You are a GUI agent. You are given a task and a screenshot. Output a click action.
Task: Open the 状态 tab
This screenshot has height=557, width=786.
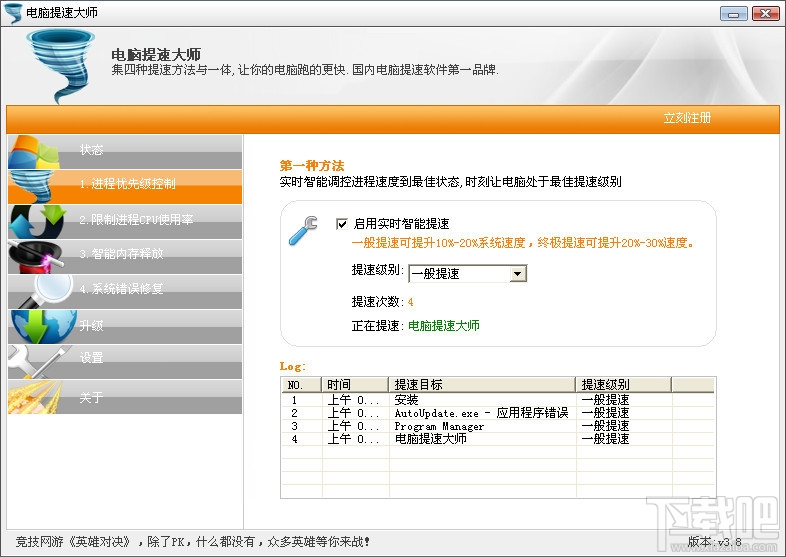(x=125, y=152)
